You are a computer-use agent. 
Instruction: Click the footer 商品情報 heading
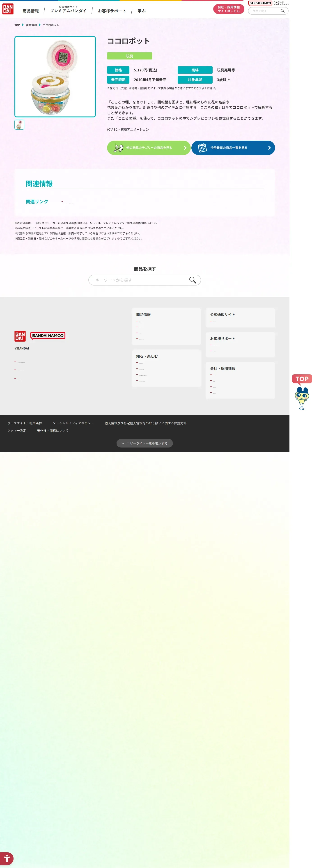pyautogui.click(x=143, y=314)
